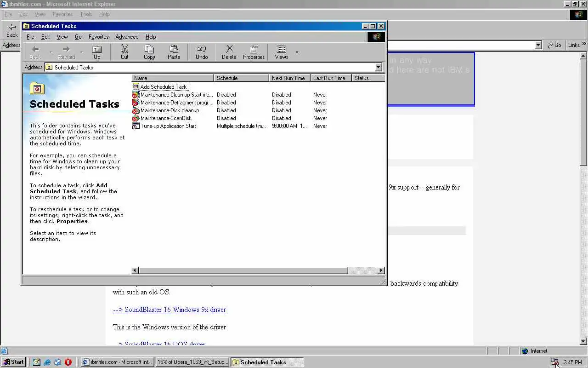Sort by the Status column header
588x368 pixels.
coord(368,78)
